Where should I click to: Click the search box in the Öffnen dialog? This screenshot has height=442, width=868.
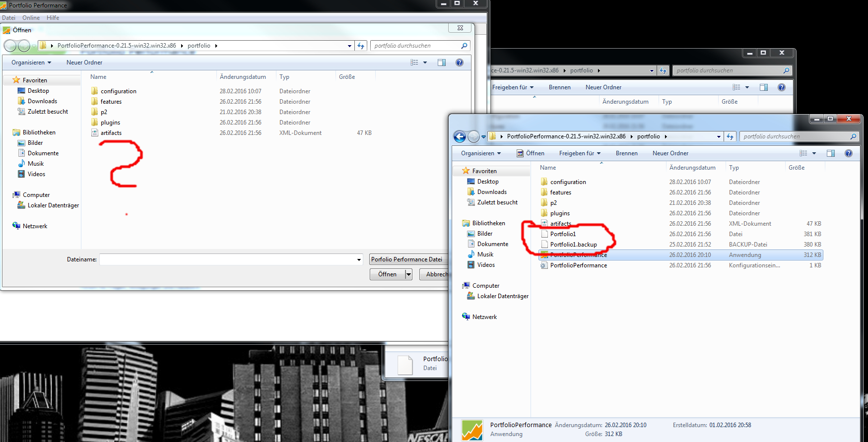pos(420,46)
